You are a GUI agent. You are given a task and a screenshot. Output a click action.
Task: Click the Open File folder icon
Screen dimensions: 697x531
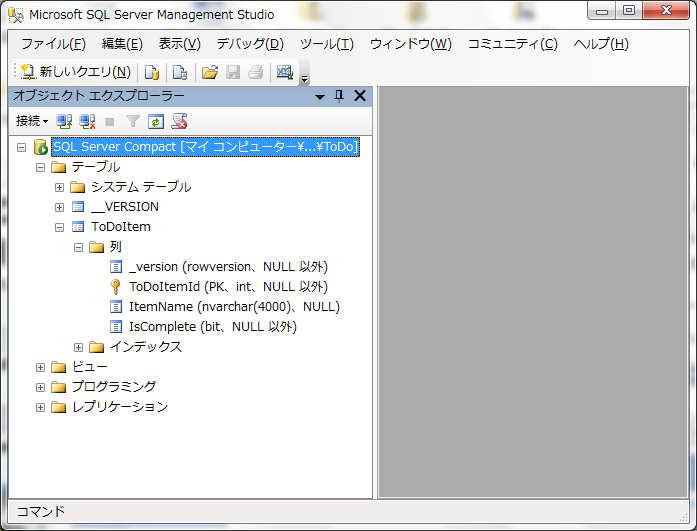click(210, 72)
